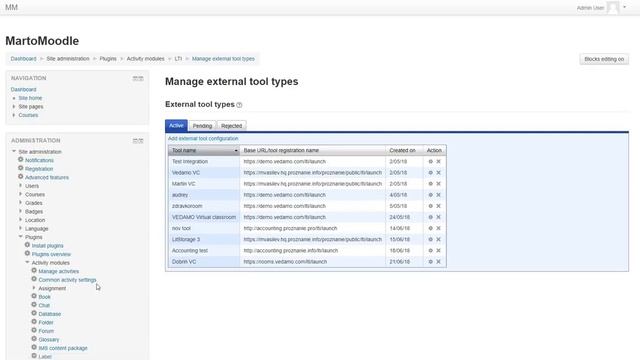
Task: Open admin user avatar in header
Action: (x=613, y=8)
